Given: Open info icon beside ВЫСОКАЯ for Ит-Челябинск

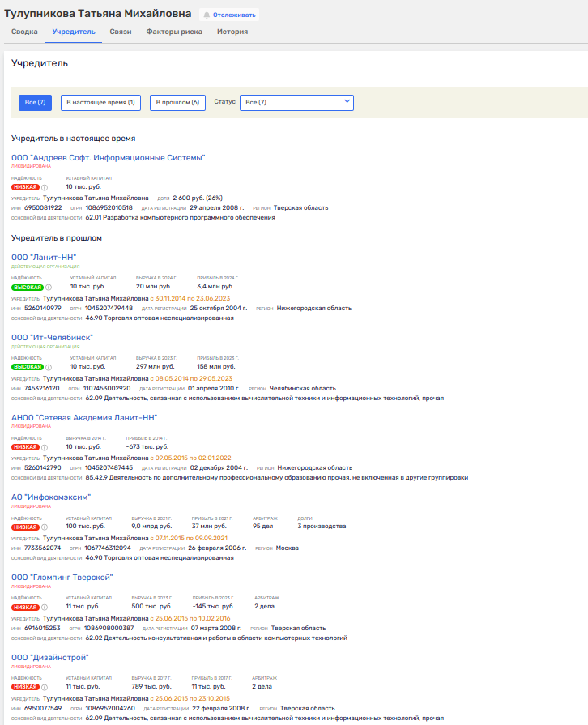Looking at the screenshot, I should [49, 367].
